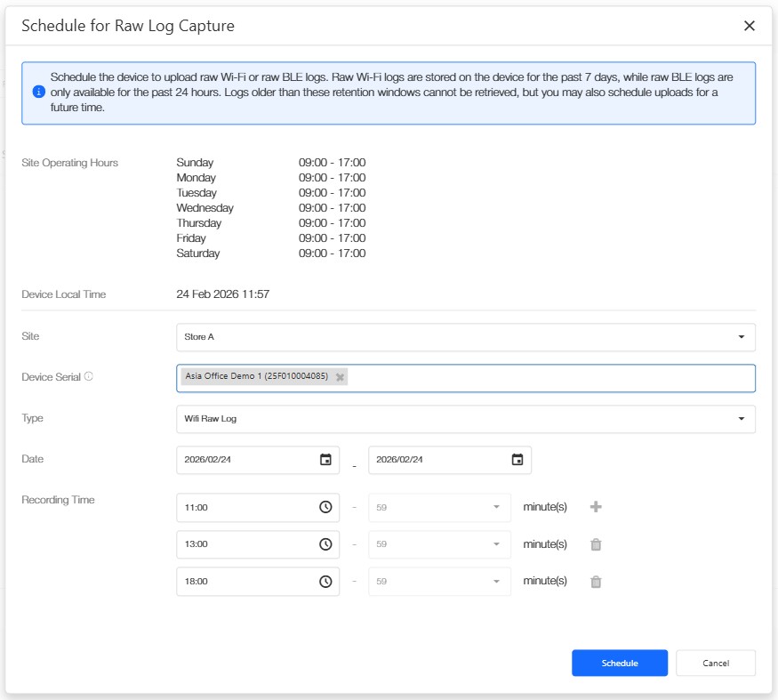Remove the Asia Office Demo 1 device tag
This screenshot has height=700, width=778.
[340, 377]
